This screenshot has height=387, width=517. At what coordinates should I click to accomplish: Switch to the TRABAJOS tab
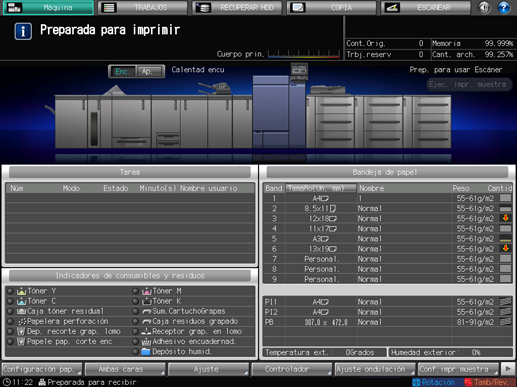point(142,7)
